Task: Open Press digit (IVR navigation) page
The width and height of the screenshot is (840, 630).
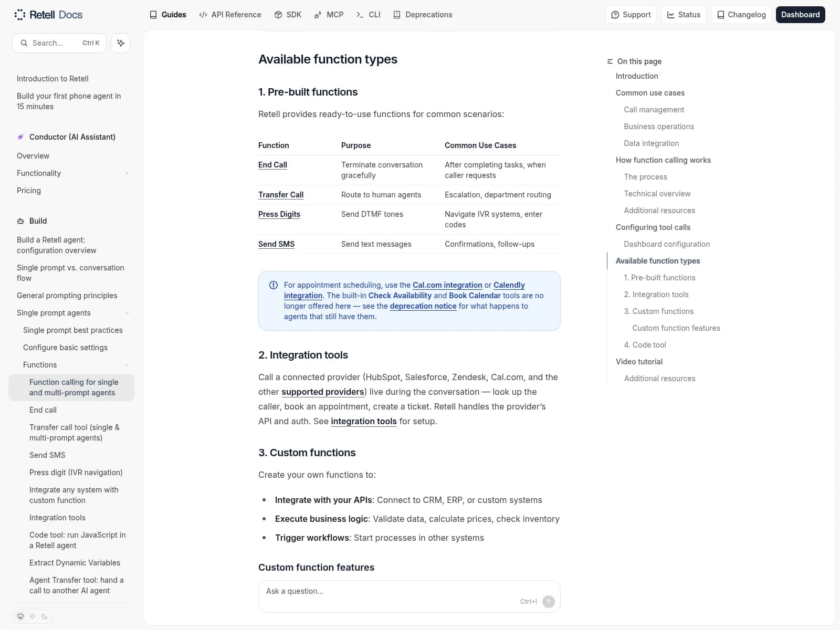Action: click(76, 472)
